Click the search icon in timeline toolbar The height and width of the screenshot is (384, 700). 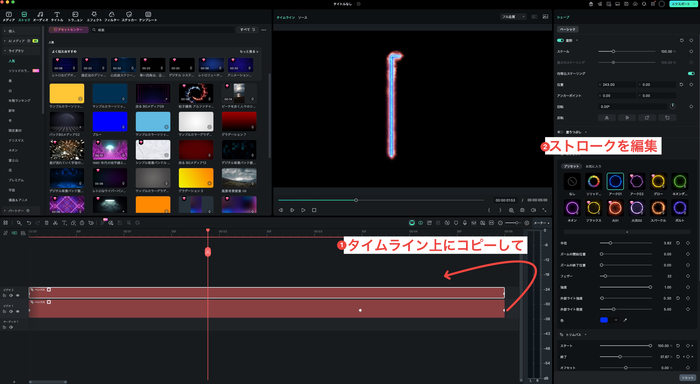point(19,223)
